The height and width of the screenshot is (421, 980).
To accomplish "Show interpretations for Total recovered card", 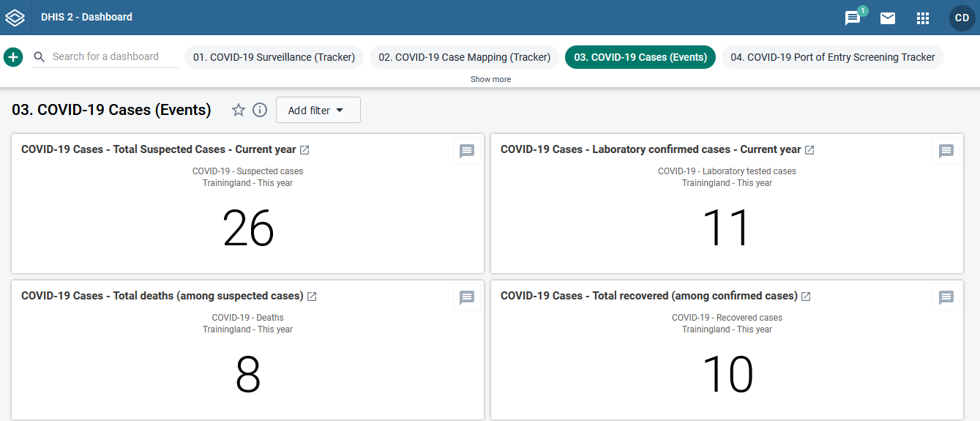I will [x=946, y=297].
